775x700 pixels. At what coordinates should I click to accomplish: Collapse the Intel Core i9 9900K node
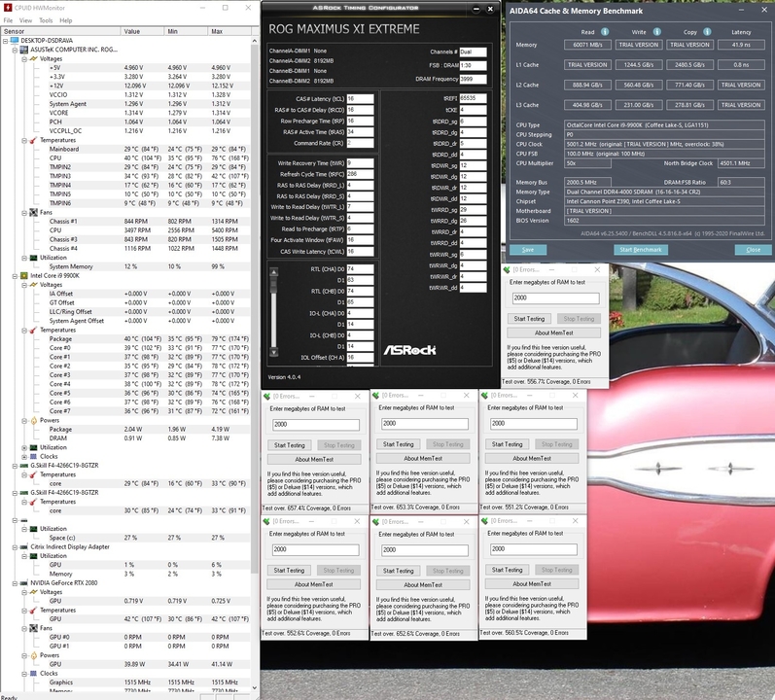[15, 276]
